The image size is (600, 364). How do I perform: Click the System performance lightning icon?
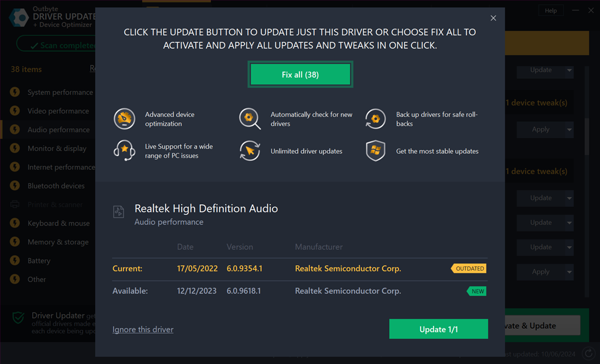point(15,92)
